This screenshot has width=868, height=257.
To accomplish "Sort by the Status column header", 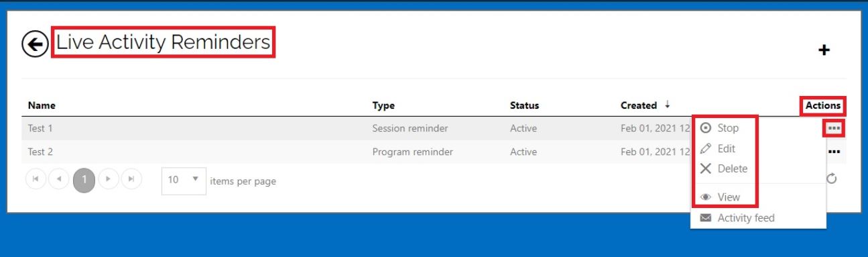I will tap(524, 105).
